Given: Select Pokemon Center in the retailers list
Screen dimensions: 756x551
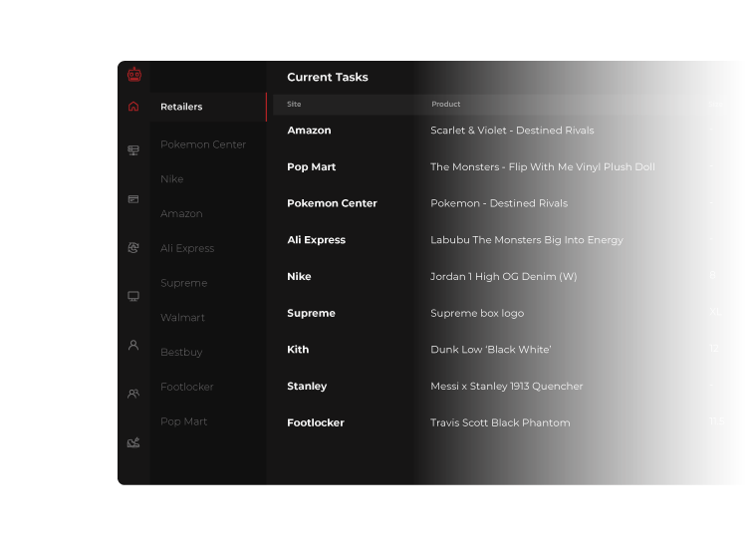Looking at the screenshot, I should click(x=203, y=144).
